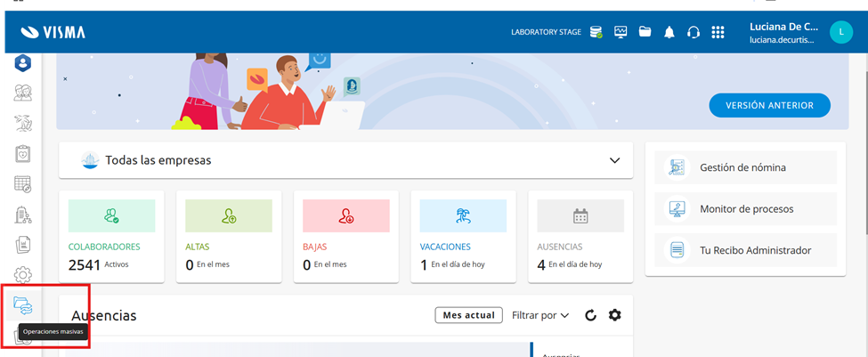The image size is (868, 357).
Task: Open the Luciana De C... user menu
Action: pyautogui.click(x=783, y=32)
